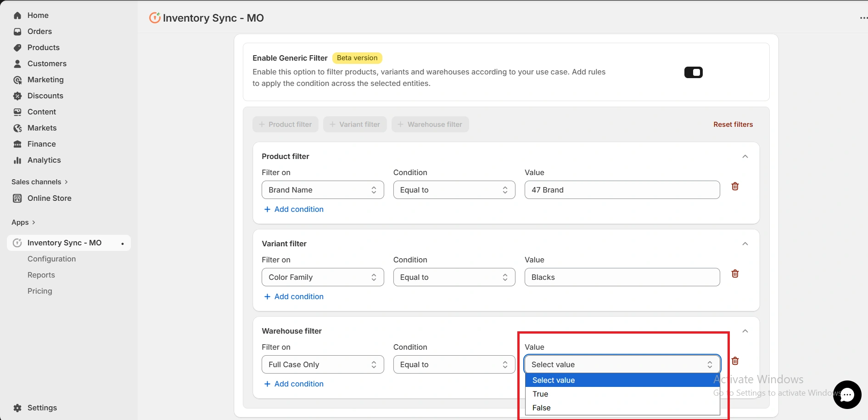
Task: Open the Discounts section
Action: tap(45, 96)
